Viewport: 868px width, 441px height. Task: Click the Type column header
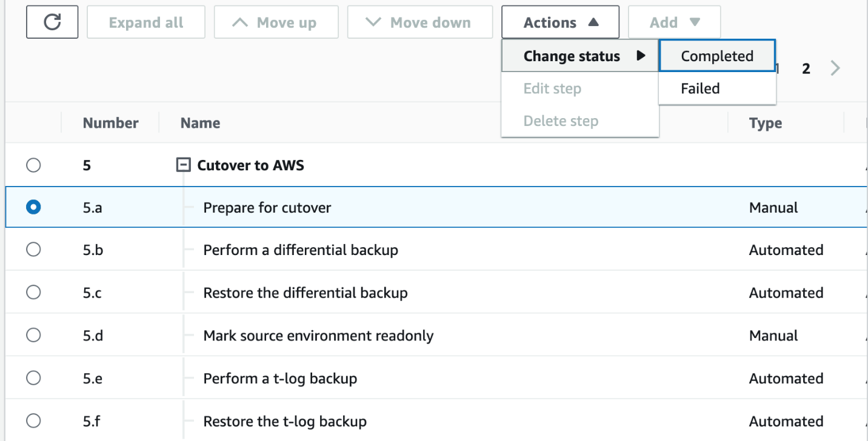pyautogui.click(x=765, y=123)
